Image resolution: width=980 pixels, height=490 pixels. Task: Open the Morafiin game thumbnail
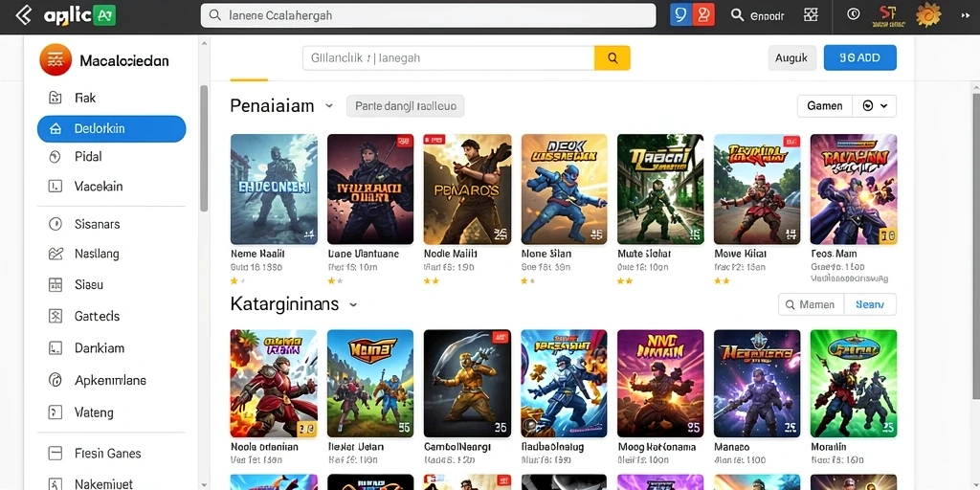854,383
